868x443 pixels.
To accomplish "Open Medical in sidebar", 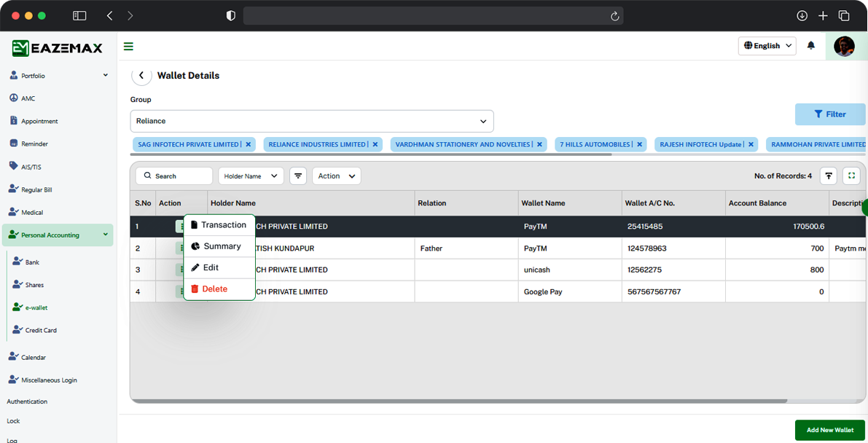I will coord(26,212).
